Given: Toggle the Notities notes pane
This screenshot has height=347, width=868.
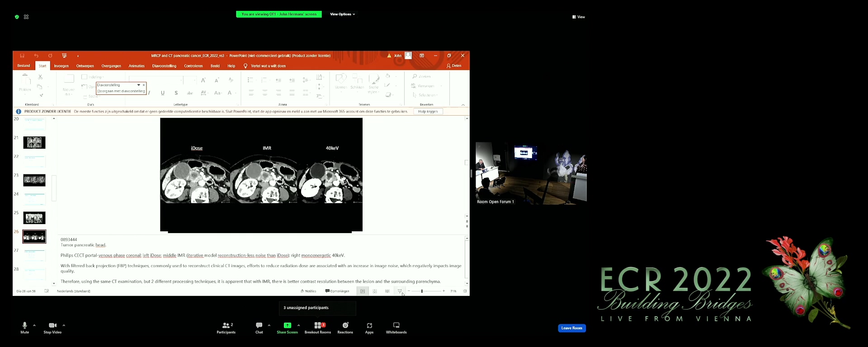Looking at the screenshot, I should point(308,291).
